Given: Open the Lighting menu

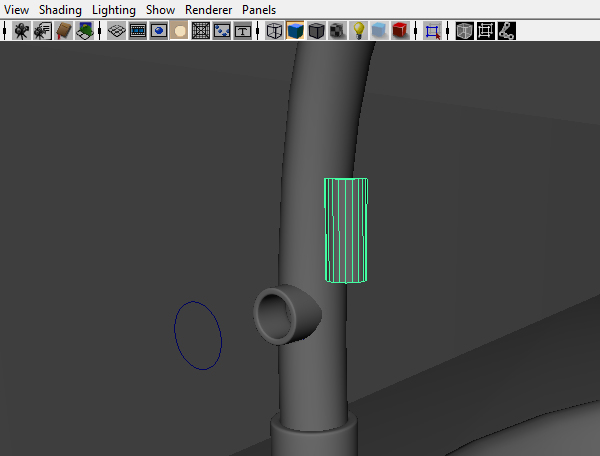Looking at the screenshot, I should point(114,10).
